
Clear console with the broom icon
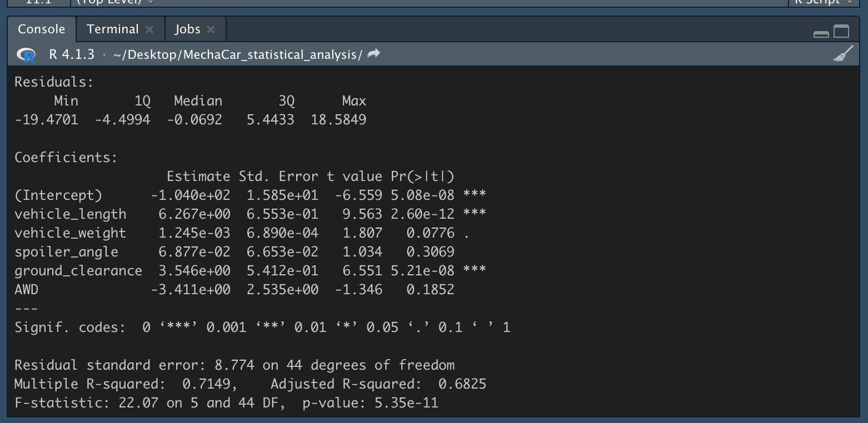coord(844,54)
